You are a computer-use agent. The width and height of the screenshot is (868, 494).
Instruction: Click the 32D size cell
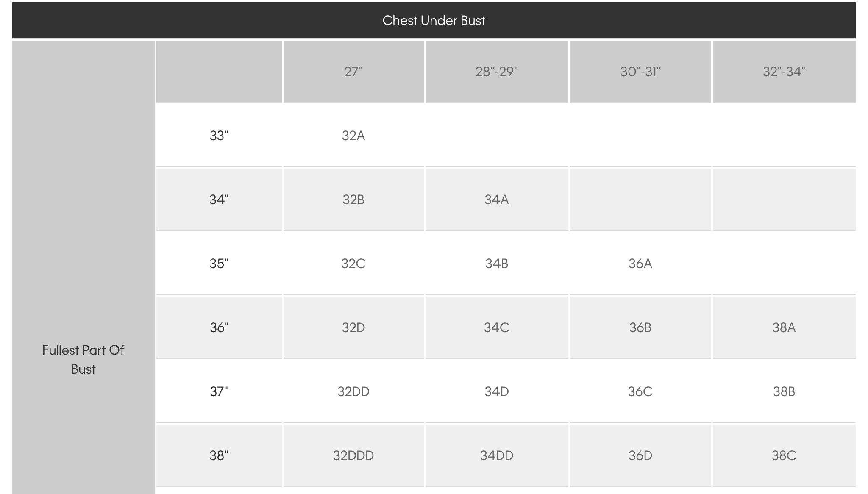(353, 327)
